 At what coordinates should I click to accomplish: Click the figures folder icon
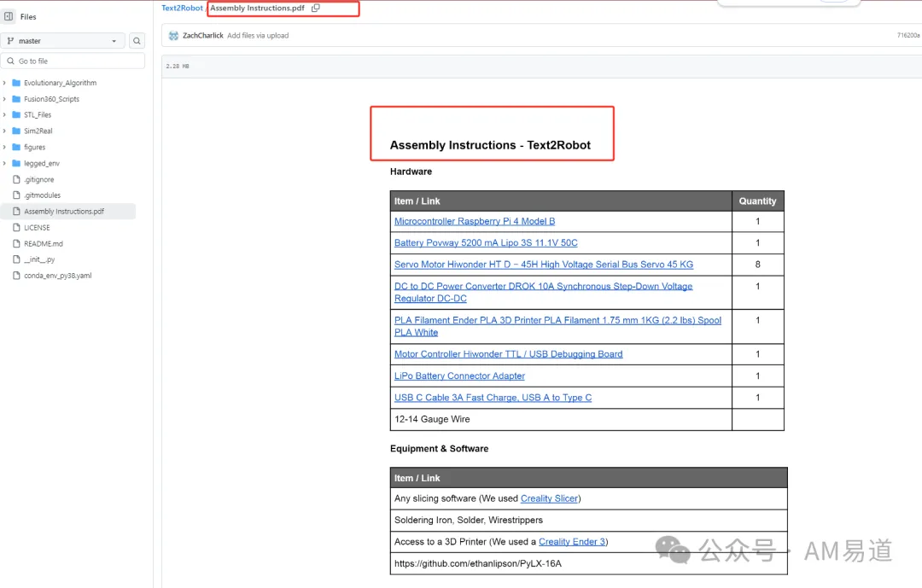[x=16, y=147]
